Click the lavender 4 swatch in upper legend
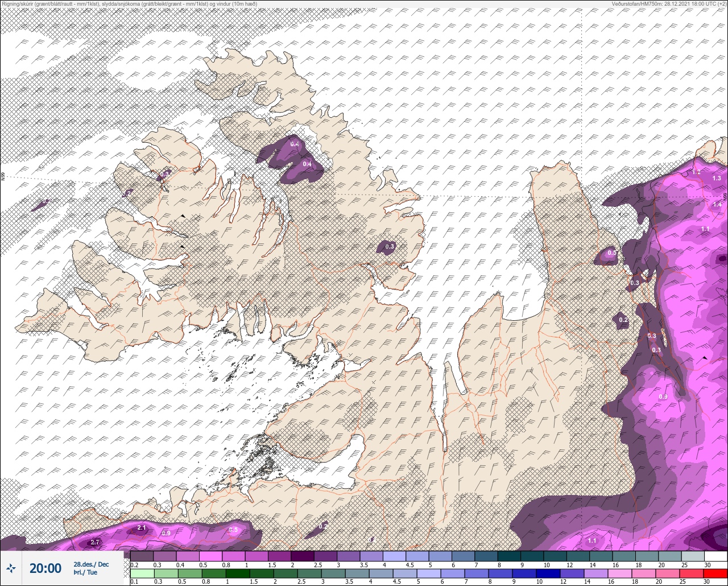 pos(394,556)
